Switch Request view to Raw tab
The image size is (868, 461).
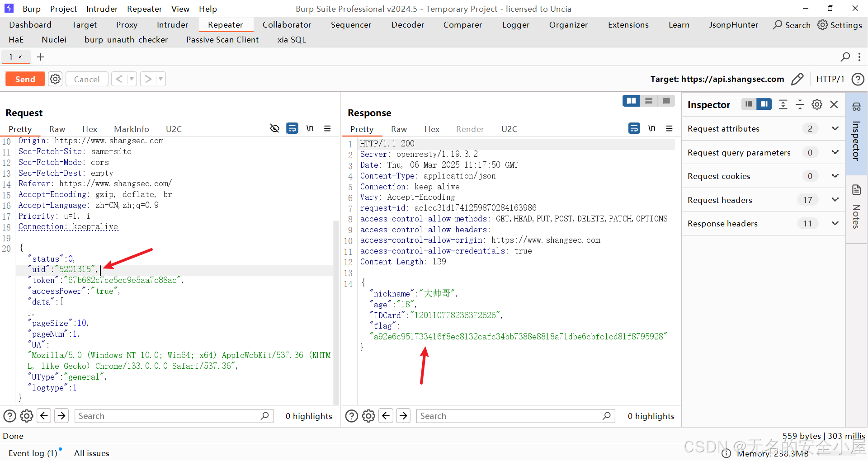click(57, 129)
